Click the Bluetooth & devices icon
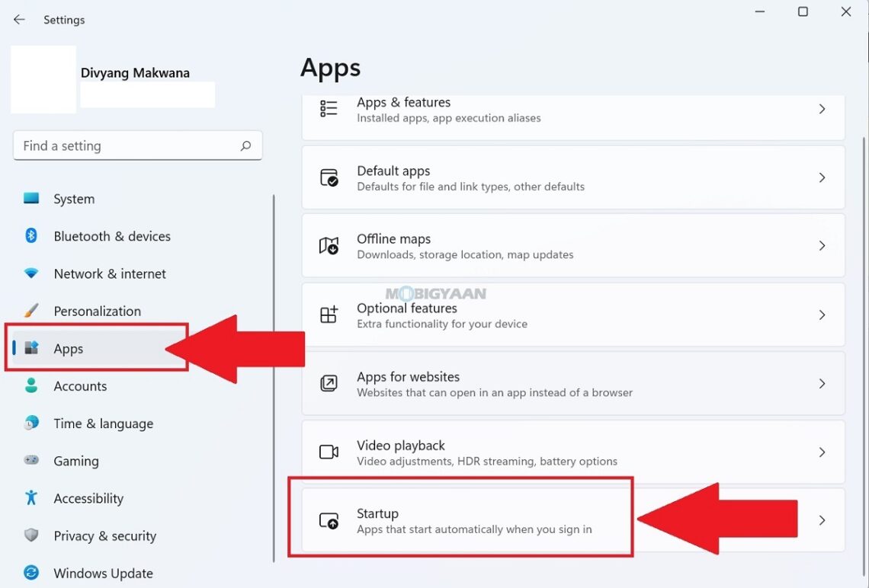The image size is (869, 588). [31, 236]
